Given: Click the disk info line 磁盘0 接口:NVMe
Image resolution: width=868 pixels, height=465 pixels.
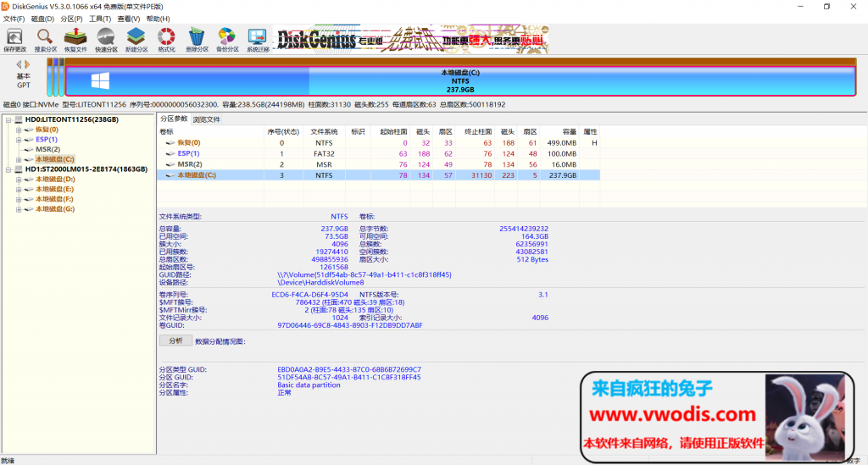Looking at the screenshot, I should click(254, 104).
